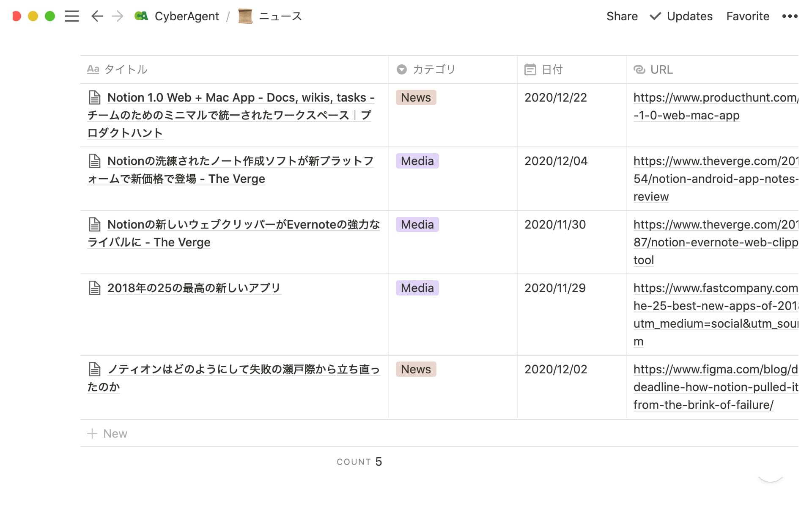The image size is (812, 508).
Task: Click the CyberAgent workspace logo icon
Action: point(141,16)
